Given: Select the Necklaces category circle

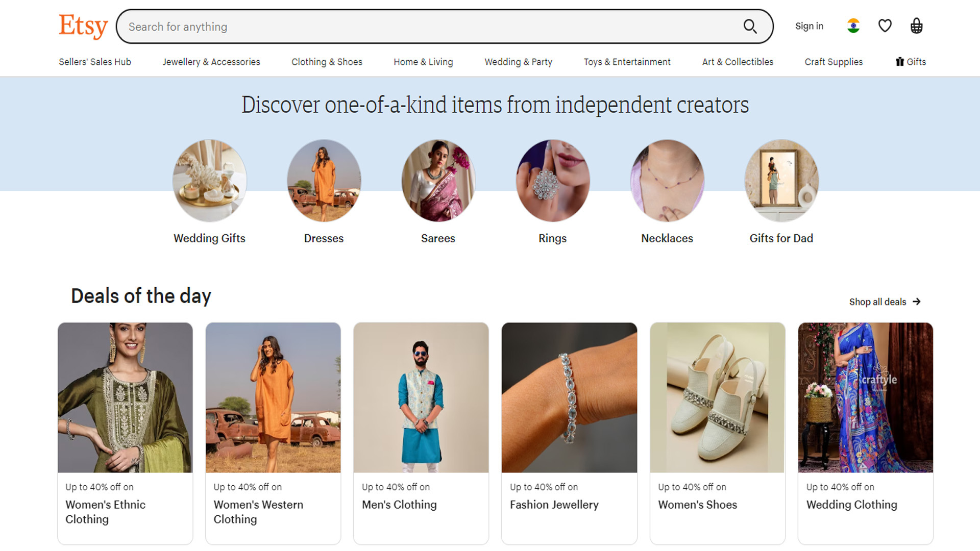Looking at the screenshot, I should (667, 181).
